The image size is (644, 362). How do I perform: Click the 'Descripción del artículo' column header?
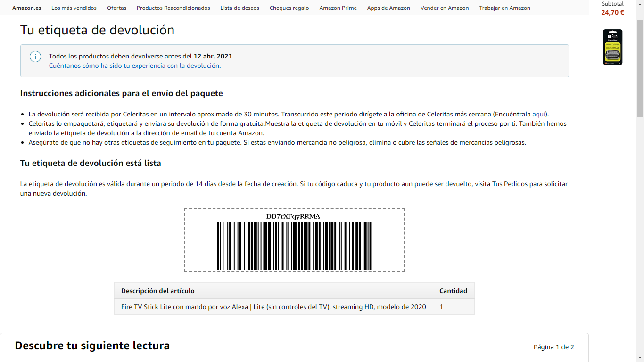click(x=157, y=291)
